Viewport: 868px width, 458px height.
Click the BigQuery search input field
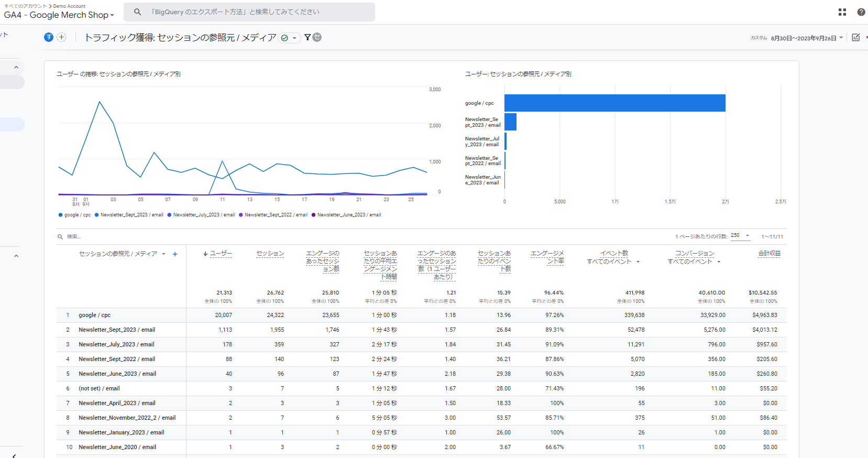click(x=249, y=12)
